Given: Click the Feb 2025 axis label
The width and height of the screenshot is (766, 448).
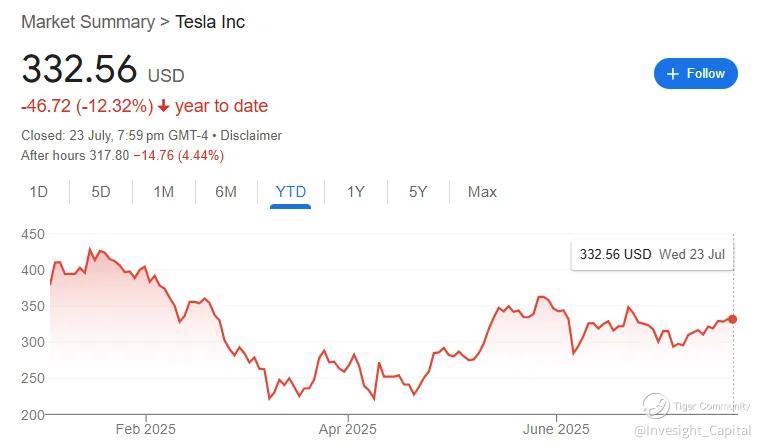Looking at the screenshot, I should coord(146,430).
